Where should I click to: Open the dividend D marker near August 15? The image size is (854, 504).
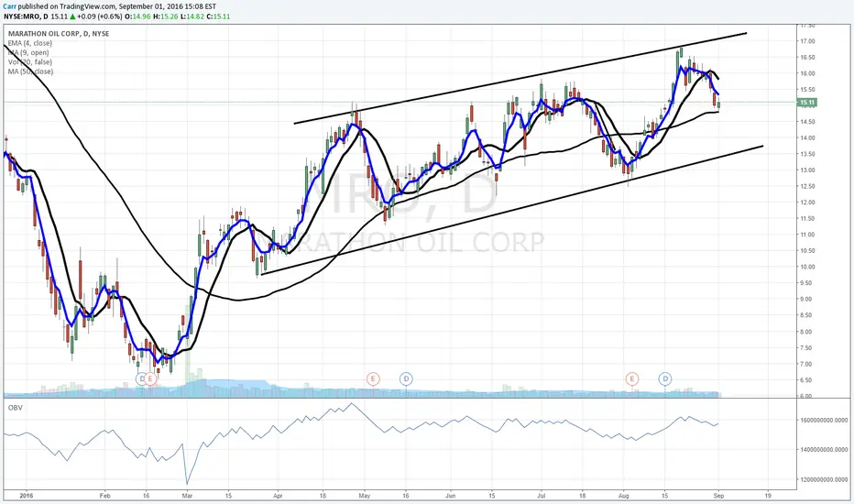click(665, 378)
